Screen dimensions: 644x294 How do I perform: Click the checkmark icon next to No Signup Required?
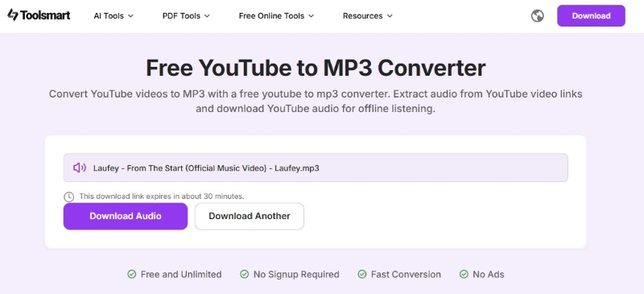pyautogui.click(x=245, y=274)
